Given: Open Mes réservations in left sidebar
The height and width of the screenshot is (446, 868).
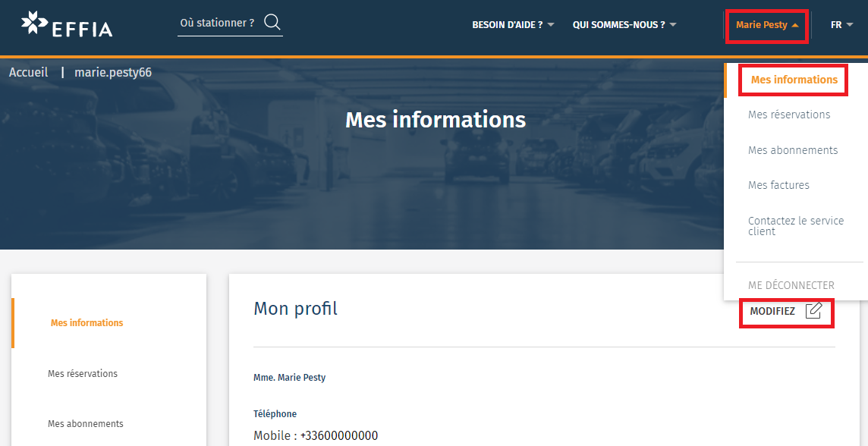Looking at the screenshot, I should [83, 373].
